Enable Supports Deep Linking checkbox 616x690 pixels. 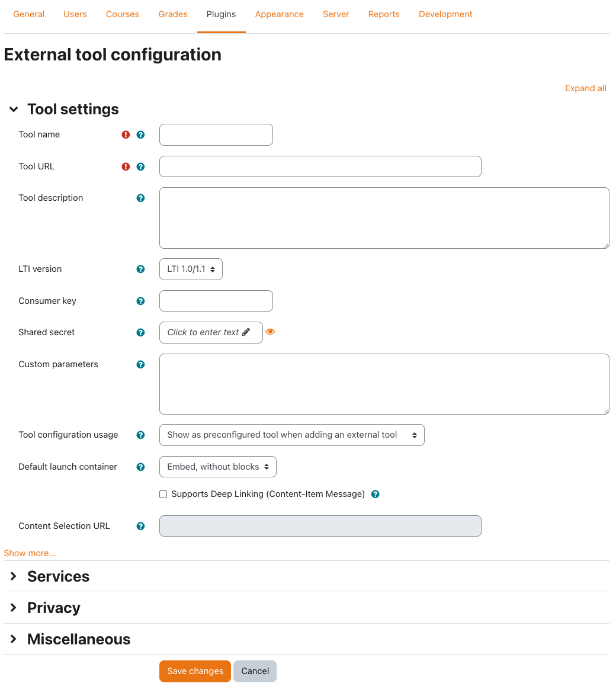pos(163,494)
